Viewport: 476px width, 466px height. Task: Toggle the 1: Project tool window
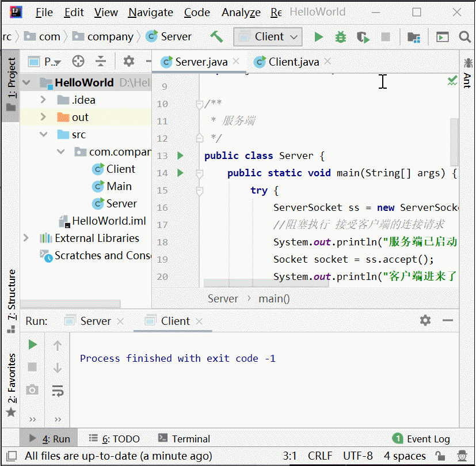11,85
